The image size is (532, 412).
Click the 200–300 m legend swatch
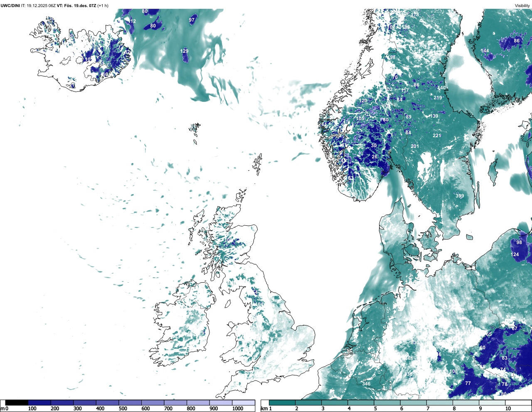[x=62, y=402]
